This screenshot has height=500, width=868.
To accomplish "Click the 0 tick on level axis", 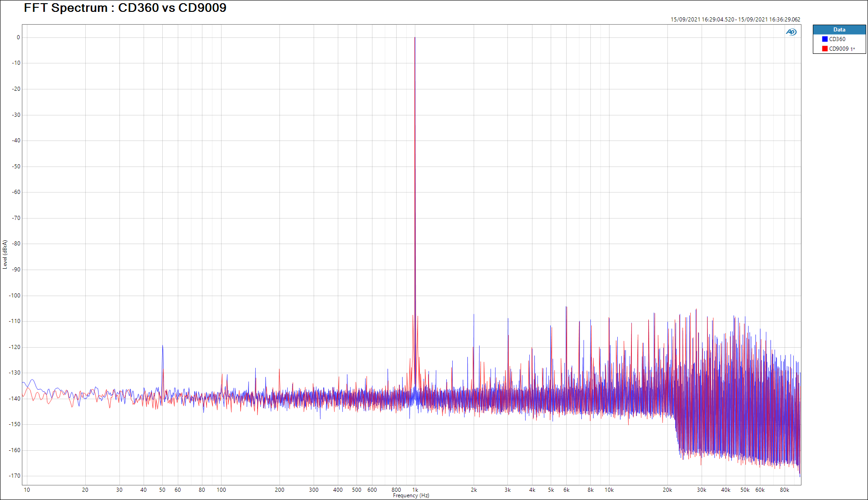I will [18, 37].
